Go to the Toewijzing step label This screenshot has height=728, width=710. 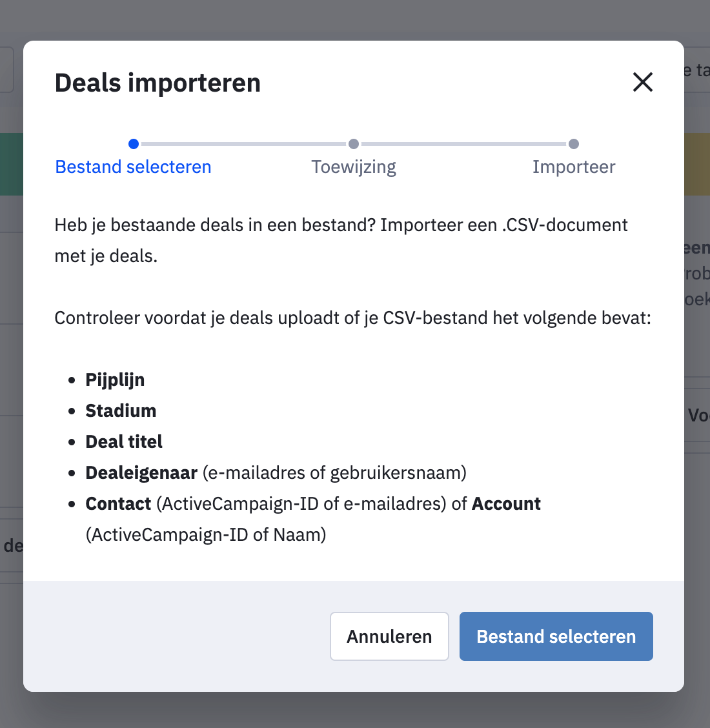pyautogui.click(x=353, y=167)
